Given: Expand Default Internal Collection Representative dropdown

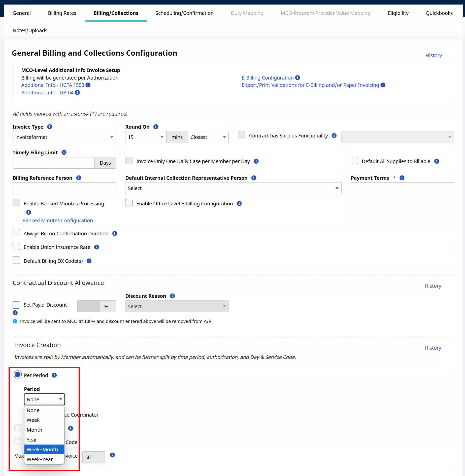Looking at the screenshot, I should pyautogui.click(x=233, y=188).
